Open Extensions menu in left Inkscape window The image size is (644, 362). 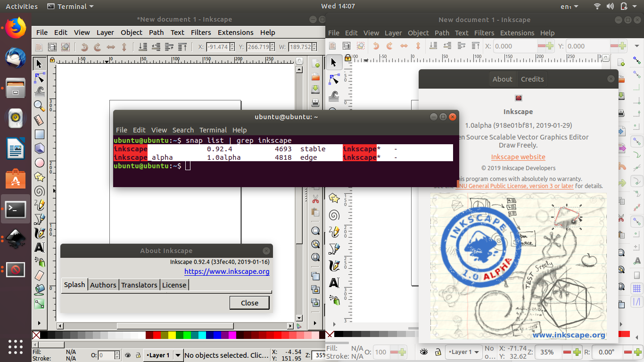point(235,32)
